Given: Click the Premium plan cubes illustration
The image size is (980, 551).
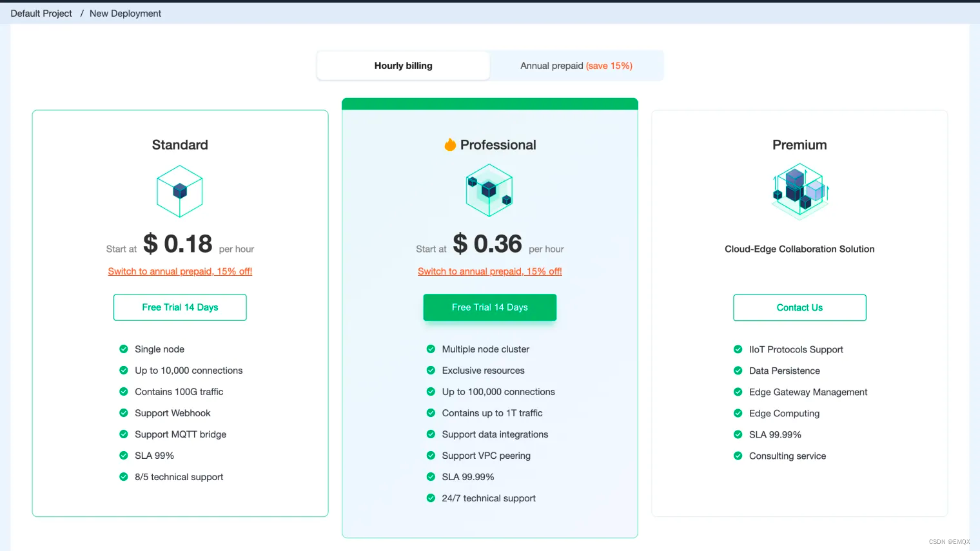Looking at the screenshot, I should click(x=800, y=191).
